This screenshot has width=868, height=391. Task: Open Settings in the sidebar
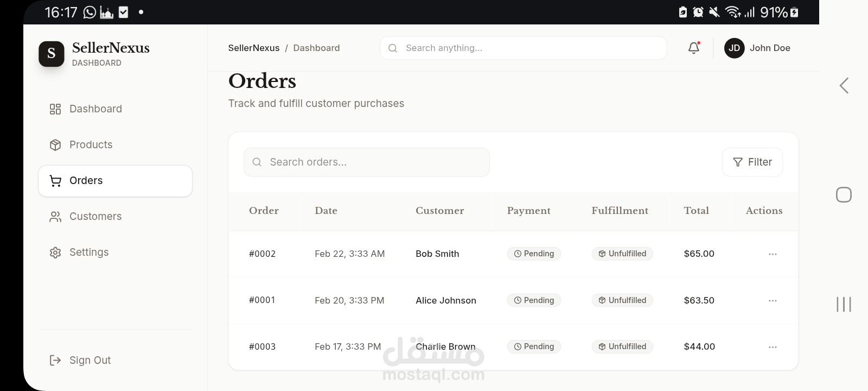[x=115, y=253]
